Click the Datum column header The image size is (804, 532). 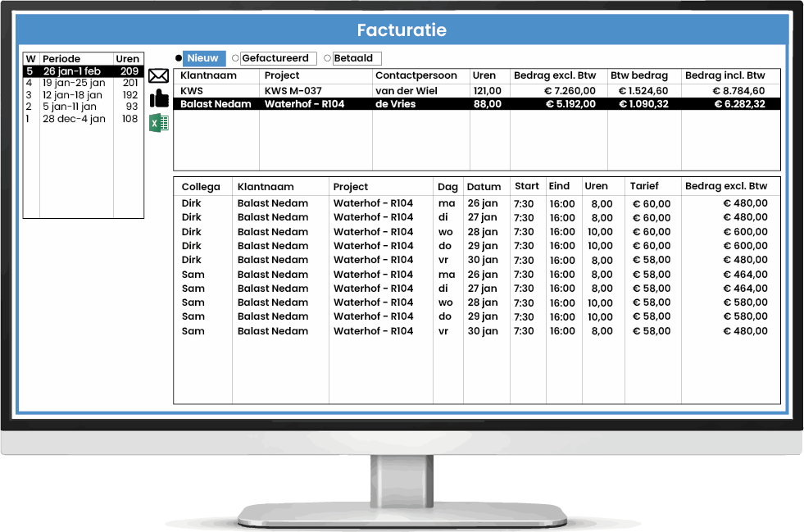[x=484, y=186]
